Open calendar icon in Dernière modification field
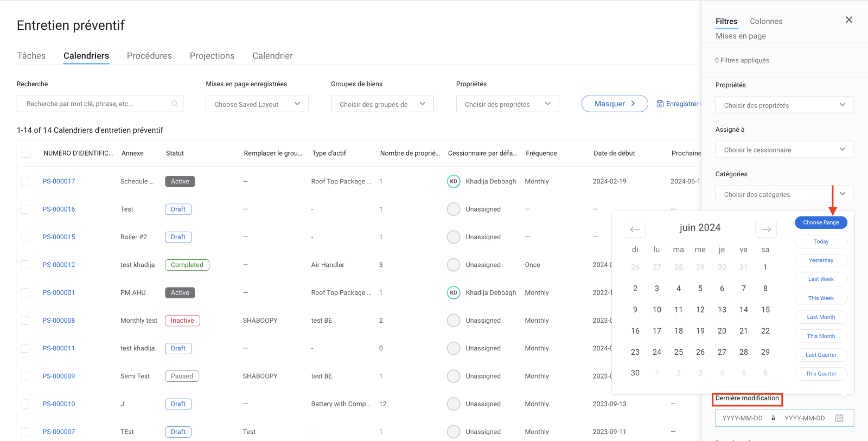This screenshot has height=441, width=868. [x=839, y=418]
